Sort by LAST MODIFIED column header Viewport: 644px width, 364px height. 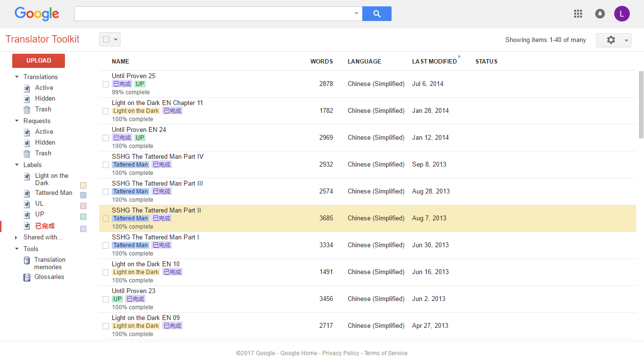coord(435,62)
